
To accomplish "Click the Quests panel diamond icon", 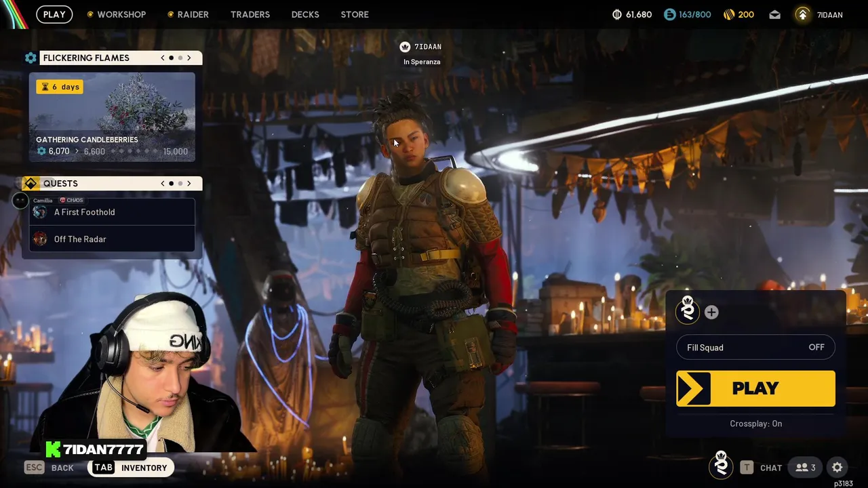I will (x=31, y=184).
